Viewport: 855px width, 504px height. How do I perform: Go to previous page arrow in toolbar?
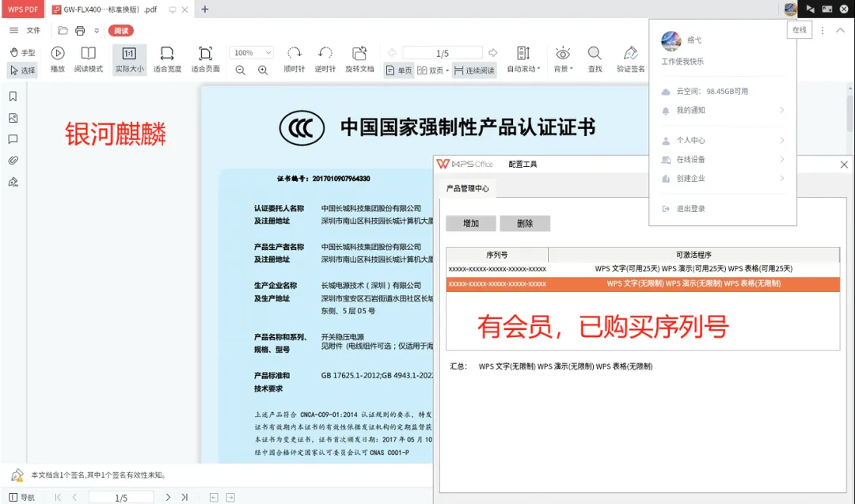(392, 53)
